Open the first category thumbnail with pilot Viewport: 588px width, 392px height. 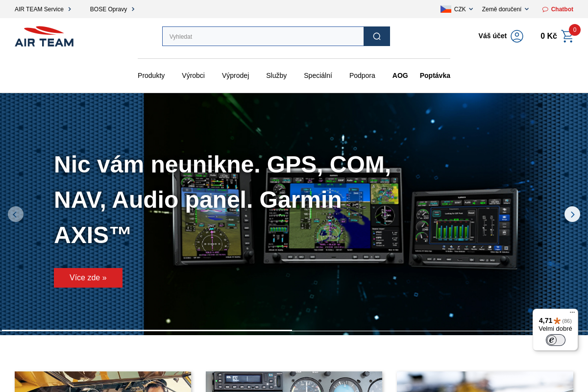(103, 382)
